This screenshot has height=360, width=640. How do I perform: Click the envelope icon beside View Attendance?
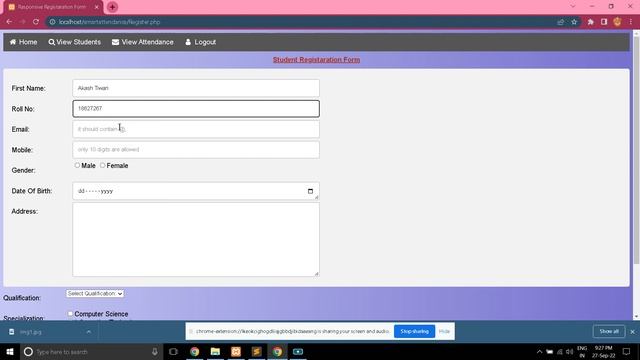coord(116,42)
